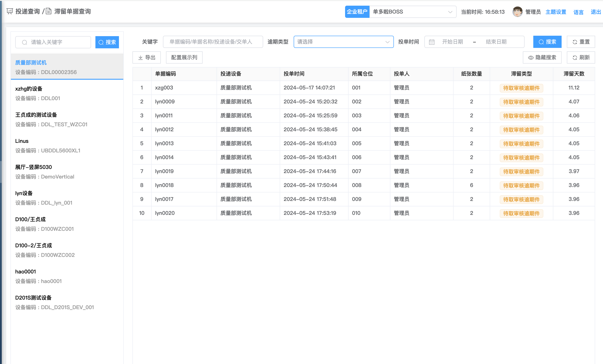This screenshot has height=364, width=603.
Task: Open the 语言 language menu
Action: click(x=578, y=12)
